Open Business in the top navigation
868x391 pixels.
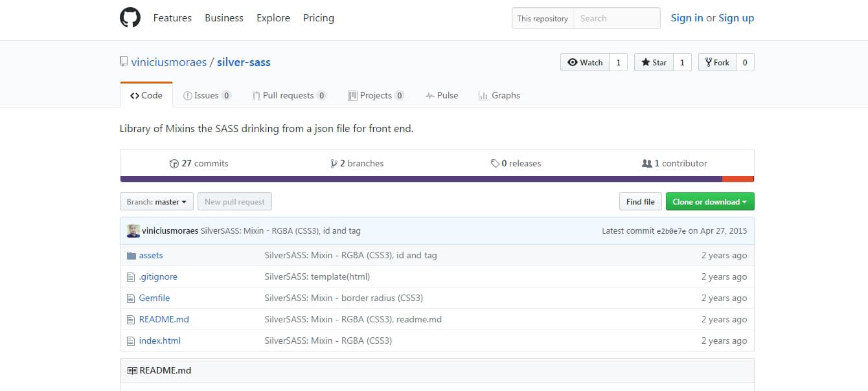point(224,18)
